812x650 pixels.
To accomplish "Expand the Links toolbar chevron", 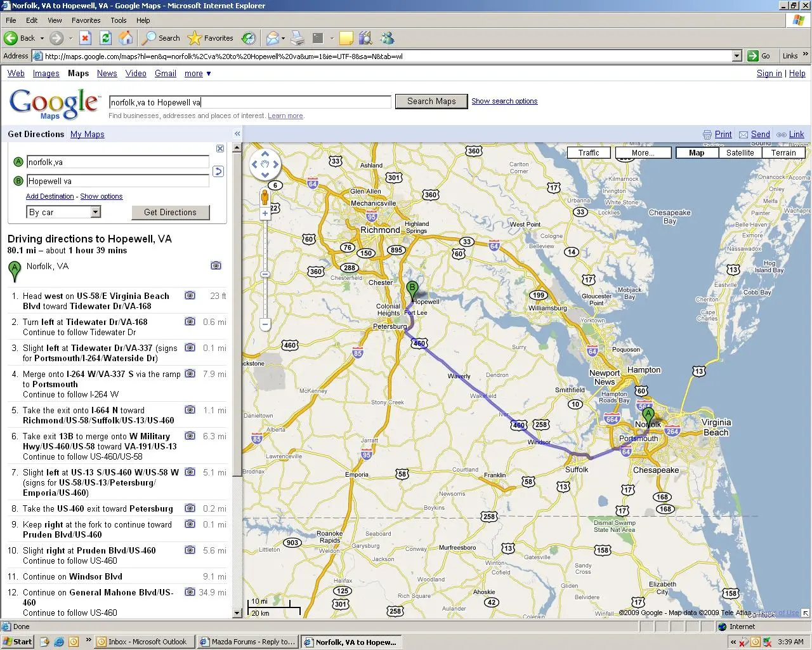I will point(806,55).
